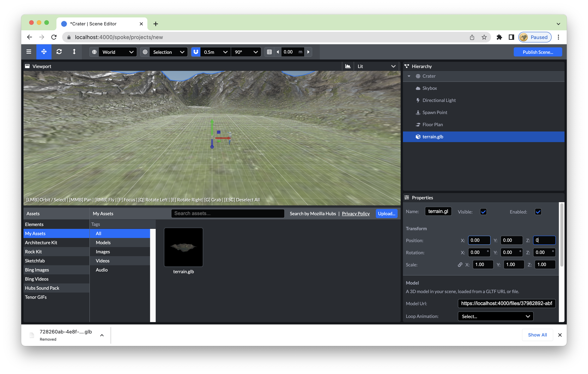
Task: Open the 90° rotation snap dropdown
Action: 246,52
